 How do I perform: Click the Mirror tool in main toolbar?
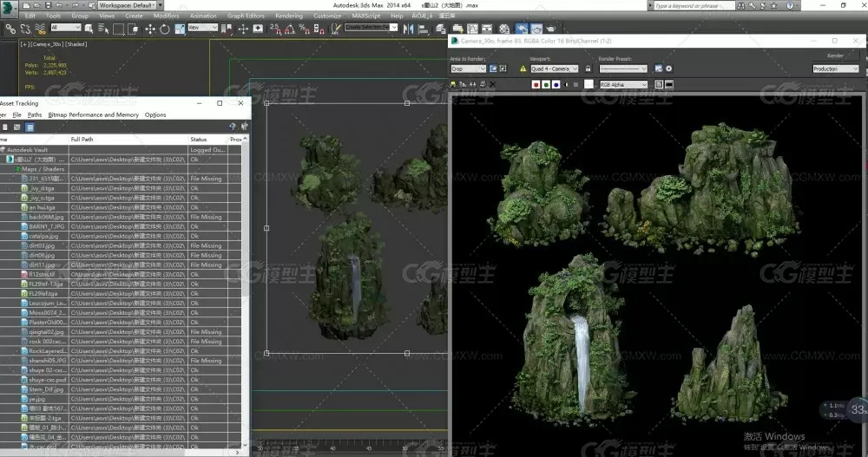point(409,29)
